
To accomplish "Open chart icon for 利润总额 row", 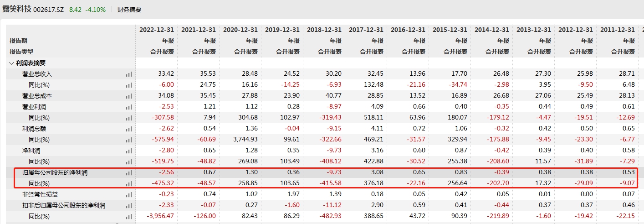I will [x=129, y=129].
